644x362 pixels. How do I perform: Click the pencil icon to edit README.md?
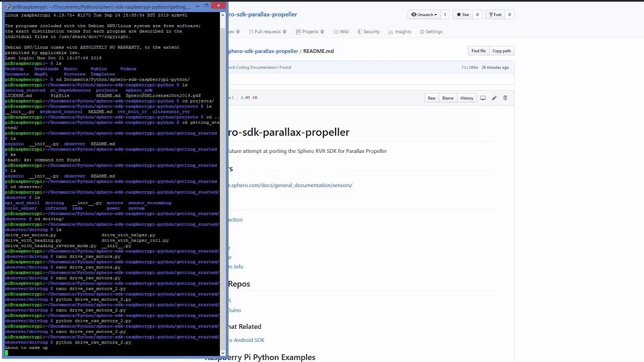coord(494,98)
